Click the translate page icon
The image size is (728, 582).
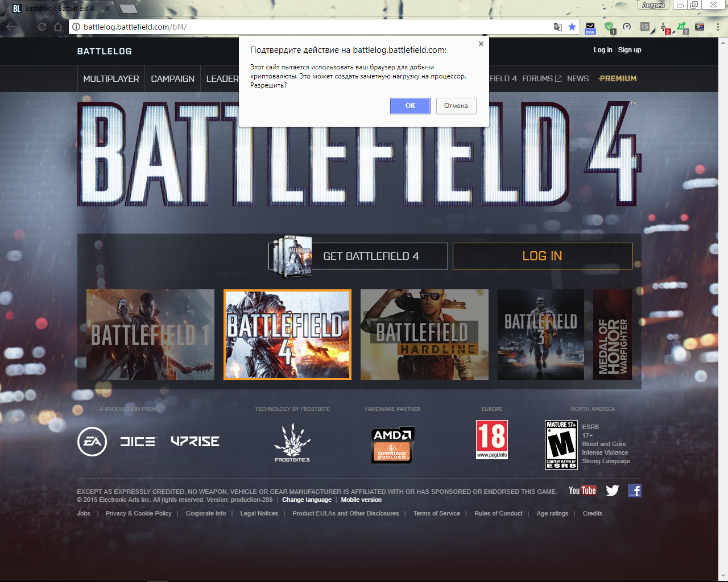tap(558, 27)
